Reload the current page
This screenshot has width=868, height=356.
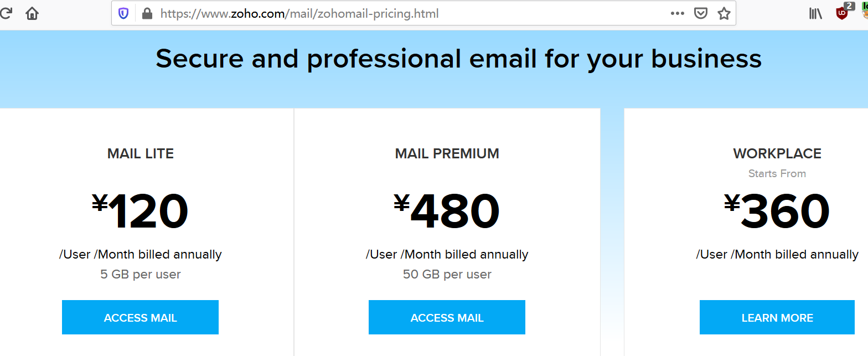pyautogui.click(x=5, y=13)
